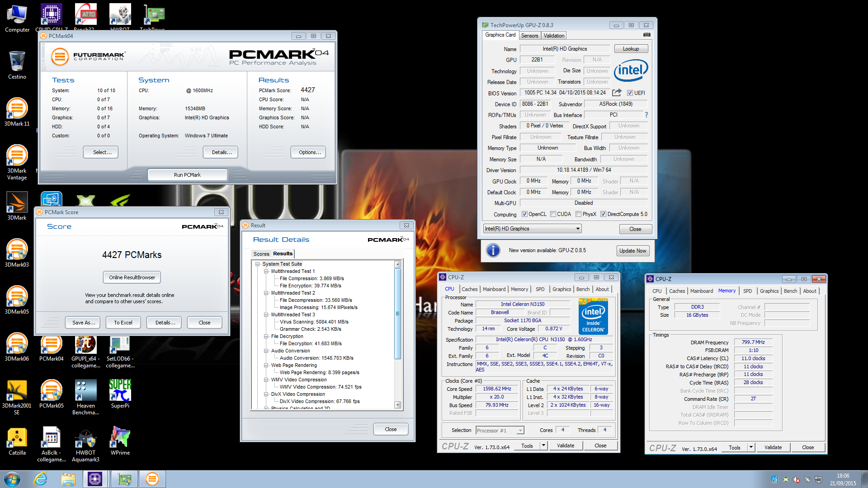Switch to PCMark04 via taskbar icon
The height and width of the screenshot is (488, 868).
[x=152, y=479]
